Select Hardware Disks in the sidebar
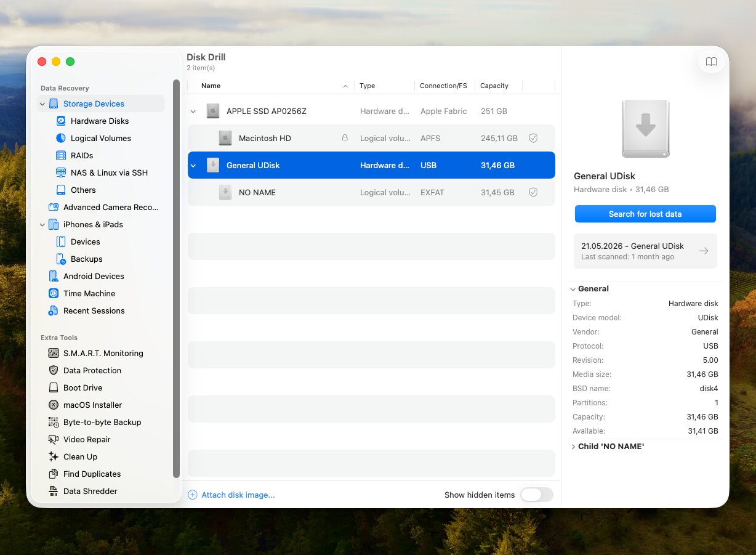The height and width of the screenshot is (555, 756). pos(100,121)
